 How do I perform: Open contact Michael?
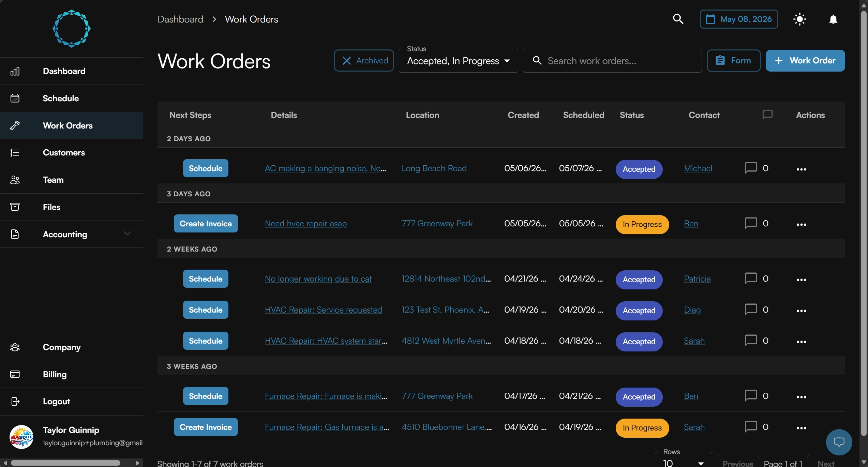698,168
